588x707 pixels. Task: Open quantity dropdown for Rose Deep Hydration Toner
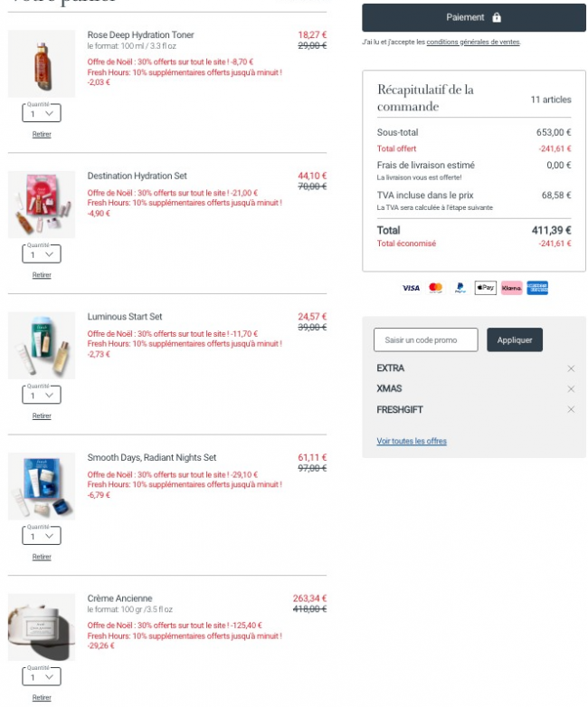pyautogui.click(x=42, y=114)
